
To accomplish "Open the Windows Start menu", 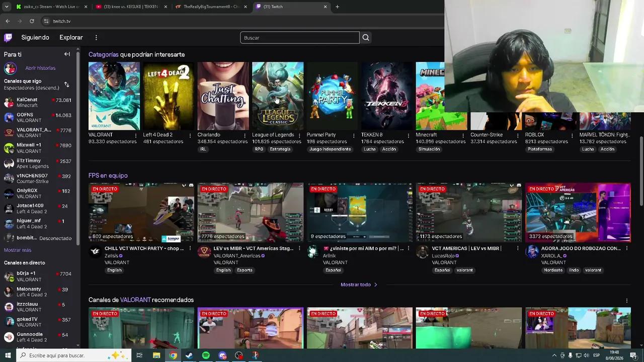I will click(8, 355).
